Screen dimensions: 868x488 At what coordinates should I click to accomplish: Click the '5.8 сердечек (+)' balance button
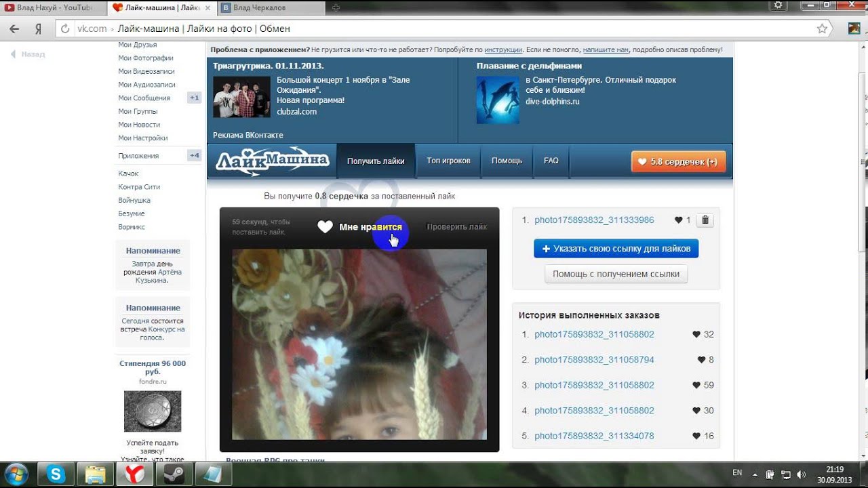[679, 162]
